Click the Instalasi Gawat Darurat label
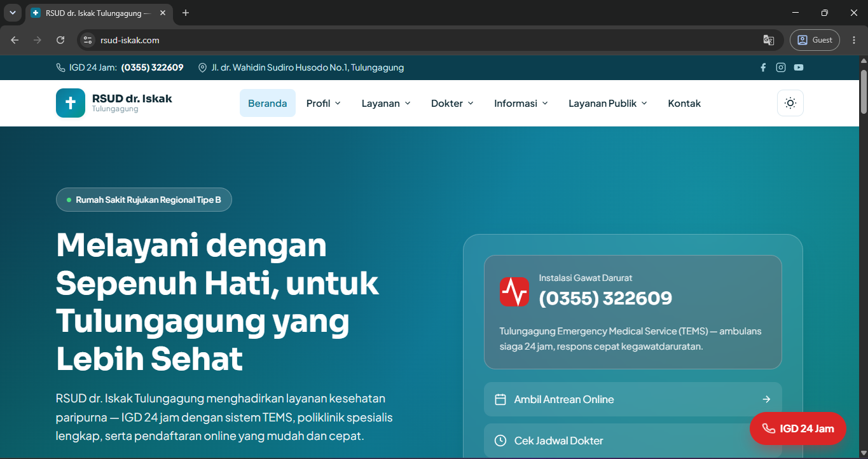The height and width of the screenshot is (459, 868). pyautogui.click(x=586, y=278)
